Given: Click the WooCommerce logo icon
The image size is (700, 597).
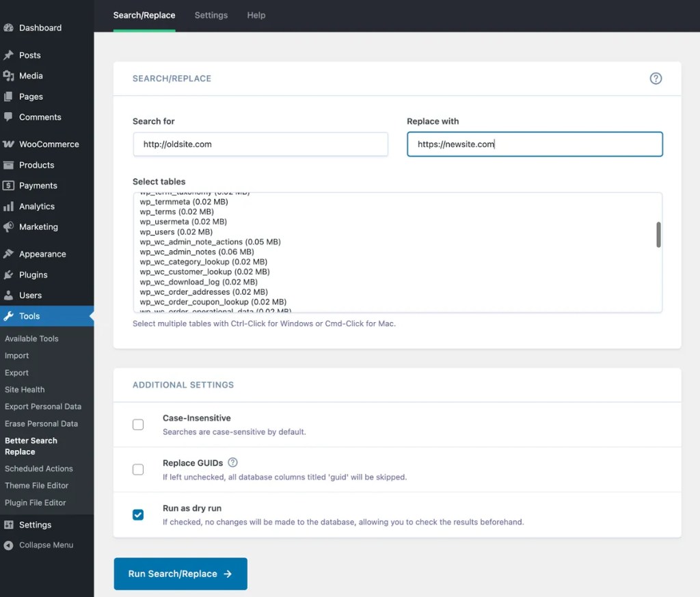Looking at the screenshot, I should [x=8, y=144].
